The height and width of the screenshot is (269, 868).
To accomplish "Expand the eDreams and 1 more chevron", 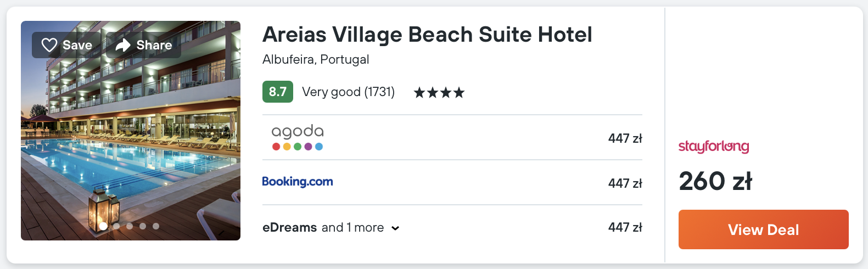I will [395, 228].
